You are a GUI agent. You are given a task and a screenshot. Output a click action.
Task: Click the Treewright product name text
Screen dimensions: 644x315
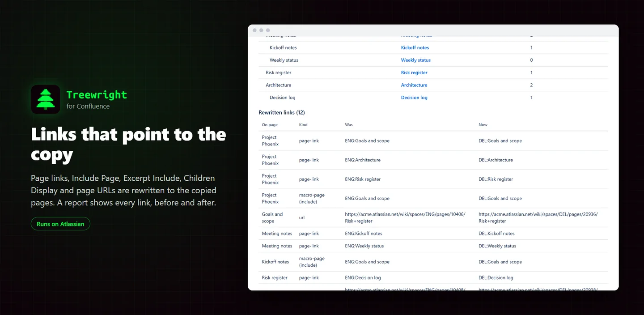tap(97, 95)
